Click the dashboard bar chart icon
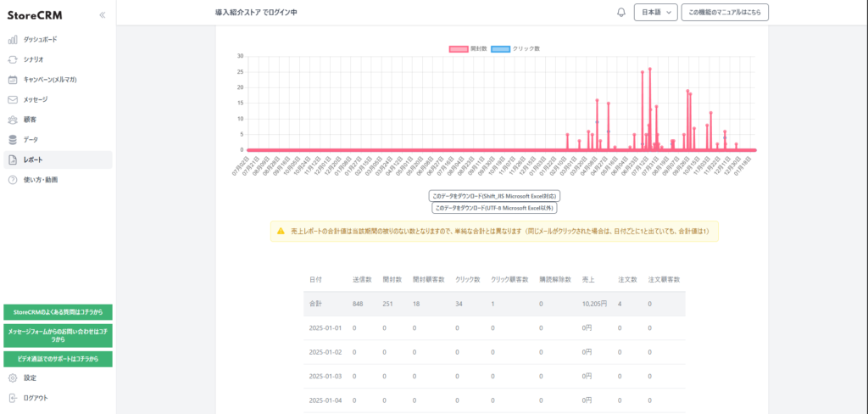 [x=13, y=40]
